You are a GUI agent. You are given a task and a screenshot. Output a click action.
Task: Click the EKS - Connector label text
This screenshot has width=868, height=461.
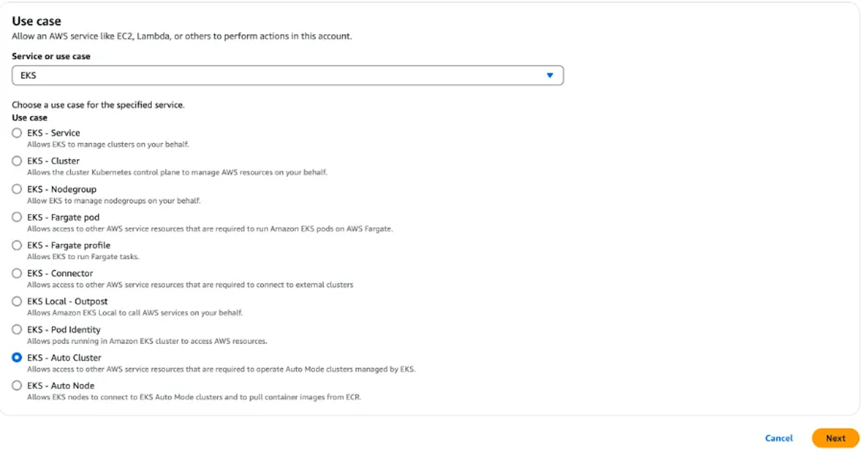point(60,273)
